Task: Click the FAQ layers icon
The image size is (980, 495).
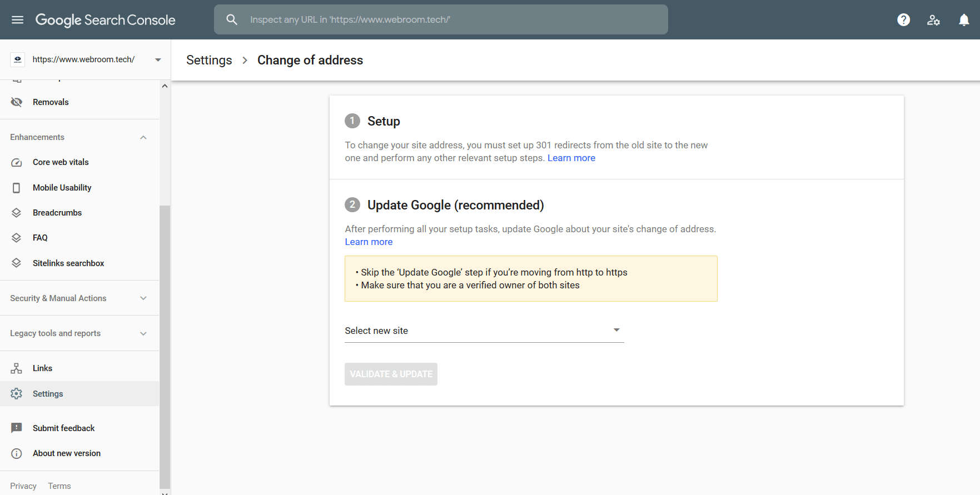Action: tap(17, 238)
